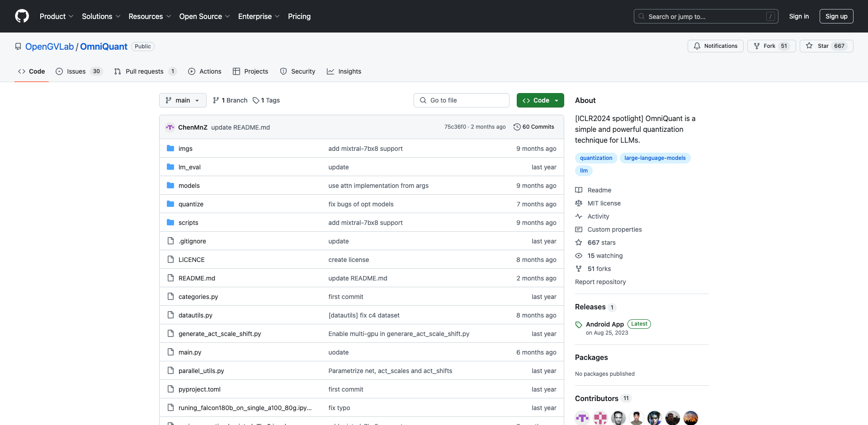
Task: Click the forks count fork icon
Action: pyautogui.click(x=579, y=269)
